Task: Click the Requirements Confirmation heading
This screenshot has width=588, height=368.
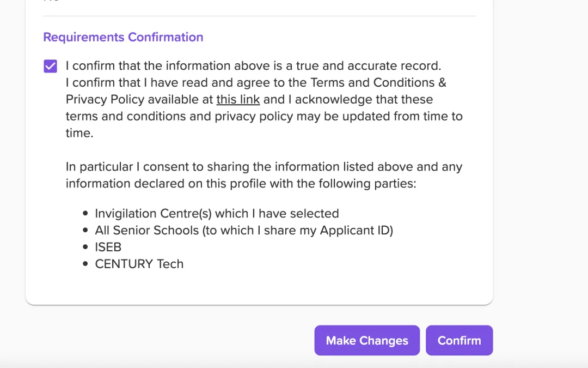Action: coord(123,37)
